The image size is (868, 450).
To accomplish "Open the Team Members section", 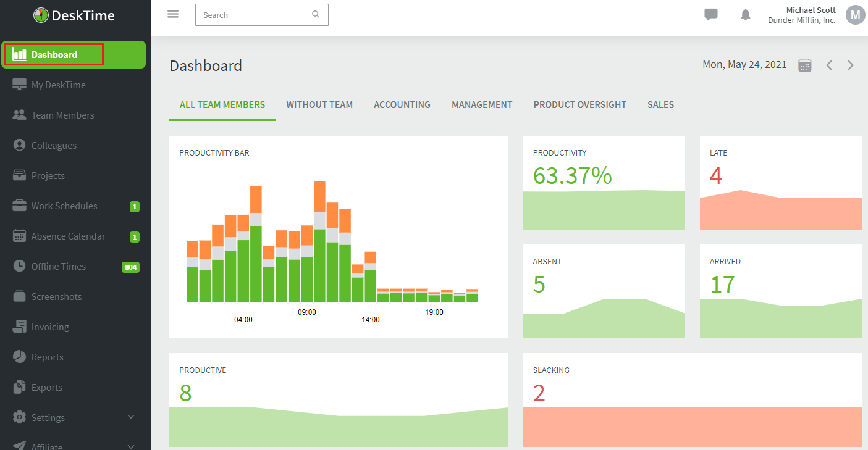I will coord(62,114).
